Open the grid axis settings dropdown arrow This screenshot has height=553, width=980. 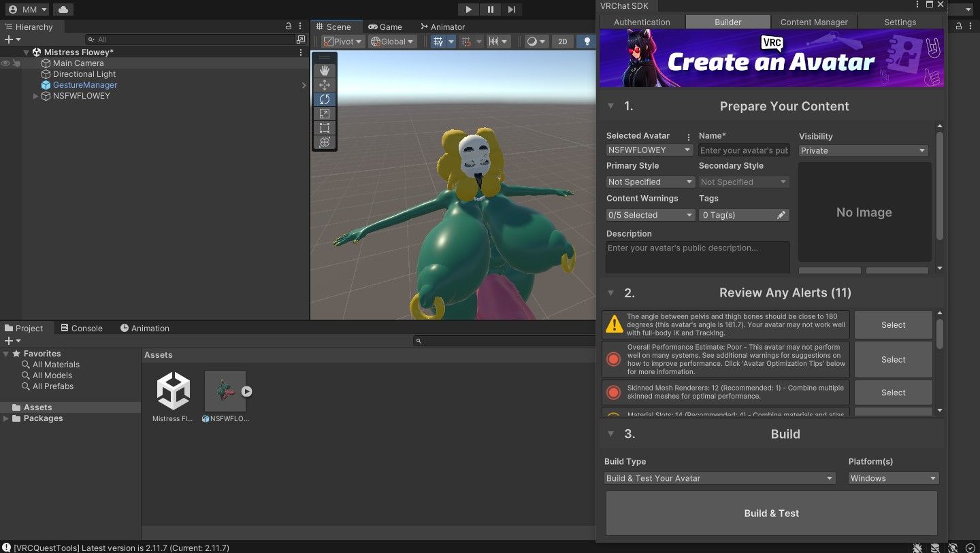click(451, 41)
